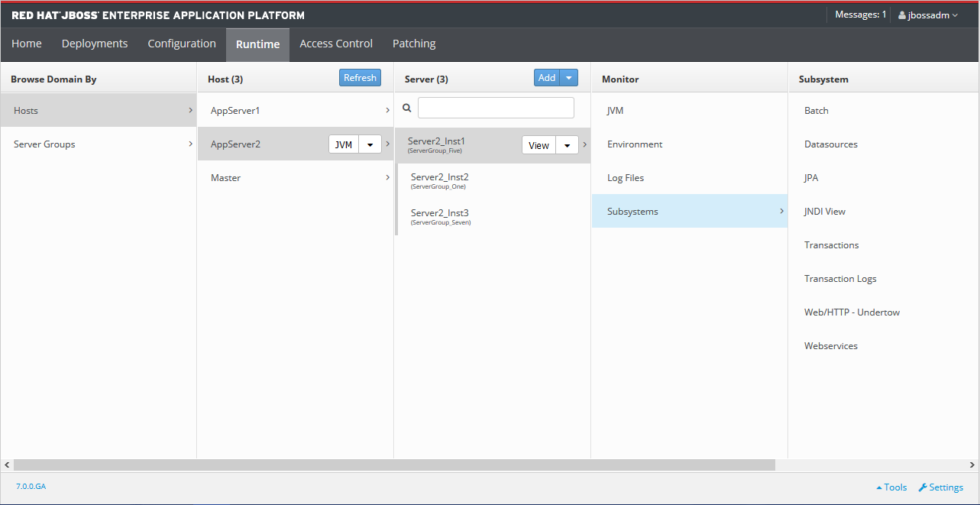This screenshot has width=980, height=505.
Task: Click the View button on Server2_Inst1
Action: (539, 145)
